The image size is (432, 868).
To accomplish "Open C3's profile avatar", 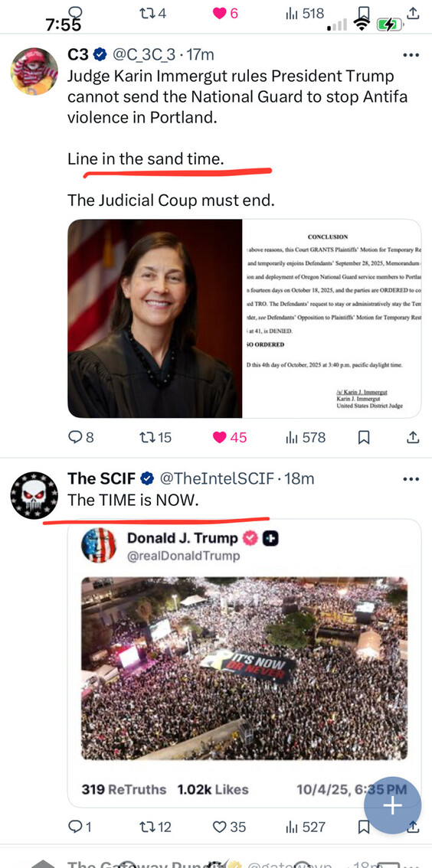I will tap(34, 71).
